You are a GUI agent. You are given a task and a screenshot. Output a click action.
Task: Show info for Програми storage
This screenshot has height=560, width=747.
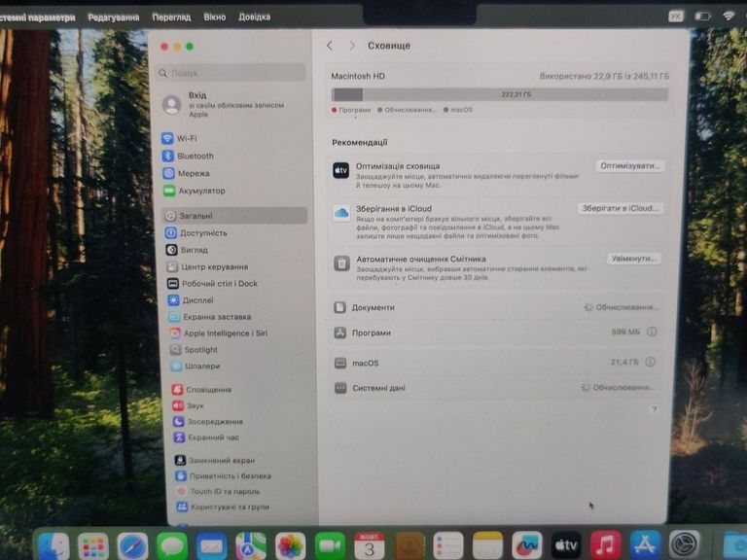[652, 332]
